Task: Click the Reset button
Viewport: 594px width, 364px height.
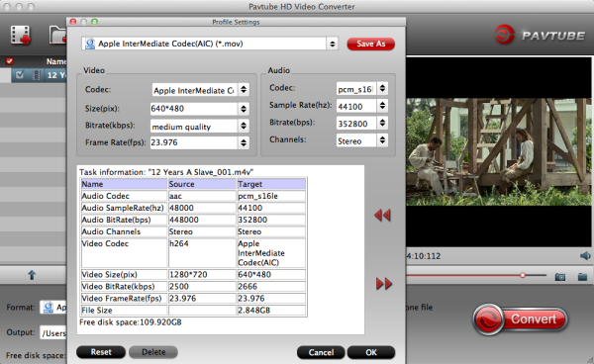Action: (101, 352)
